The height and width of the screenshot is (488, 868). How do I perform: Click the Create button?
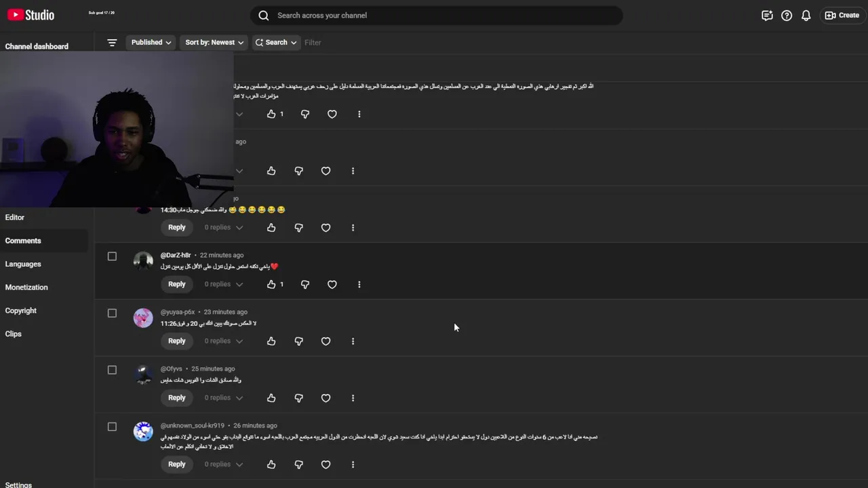coord(842,16)
